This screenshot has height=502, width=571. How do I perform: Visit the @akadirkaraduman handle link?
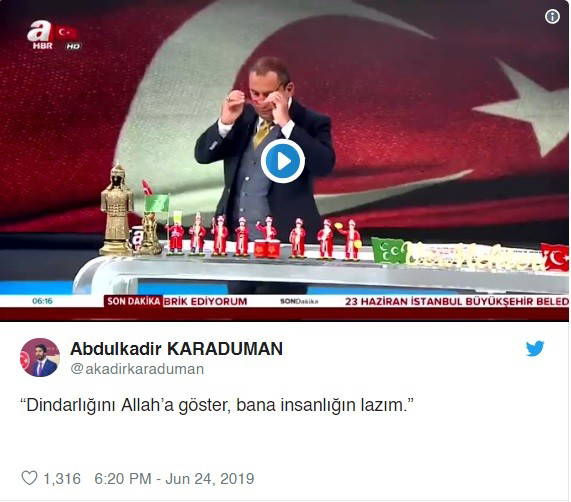point(137,369)
